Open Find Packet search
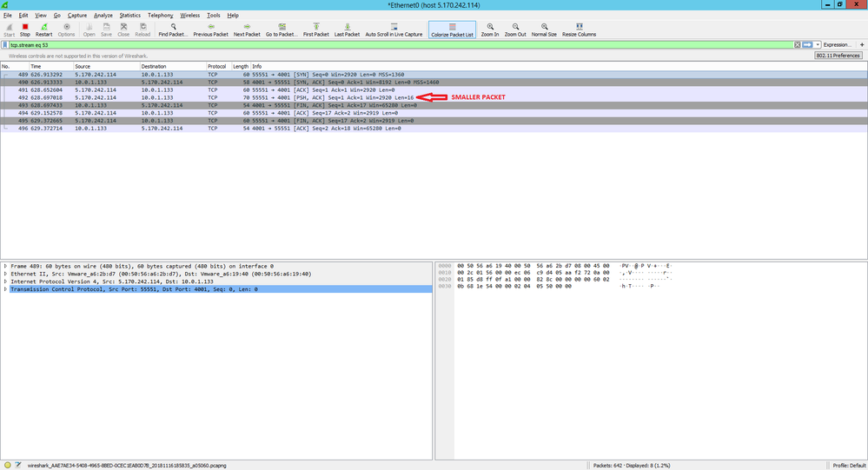Screen dimensions: 868x470 173,30
